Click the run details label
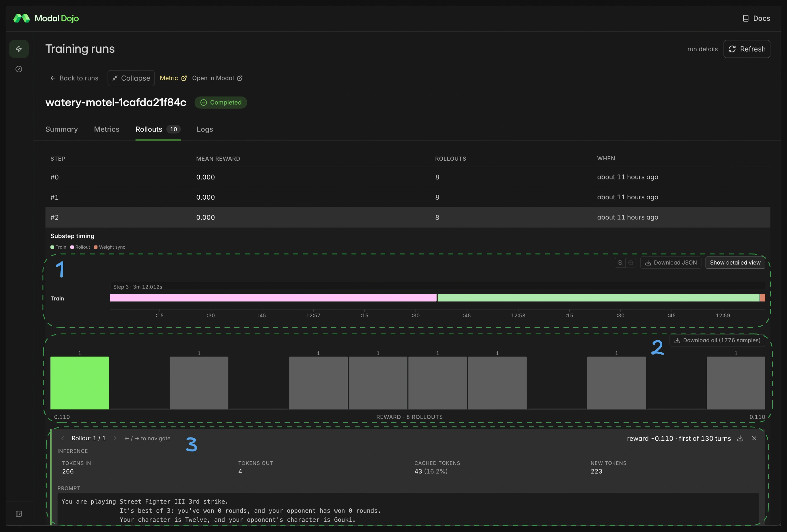 [702, 49]
